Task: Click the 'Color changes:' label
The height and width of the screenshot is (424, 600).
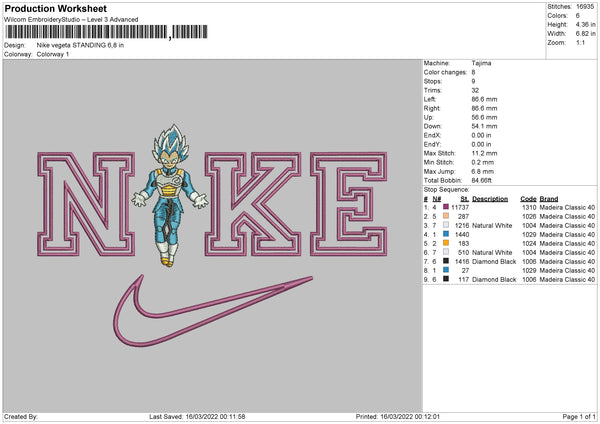Action: tap(445, 72)
